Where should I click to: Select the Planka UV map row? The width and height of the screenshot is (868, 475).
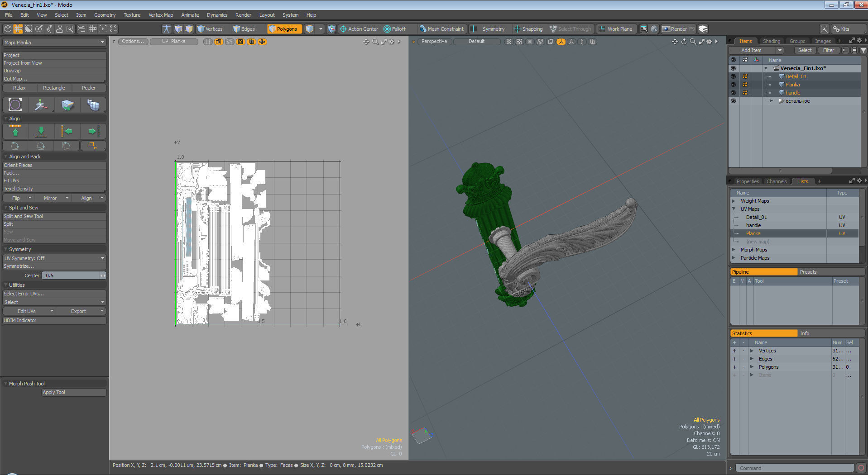pyautogui.click(x=795, y=233)
